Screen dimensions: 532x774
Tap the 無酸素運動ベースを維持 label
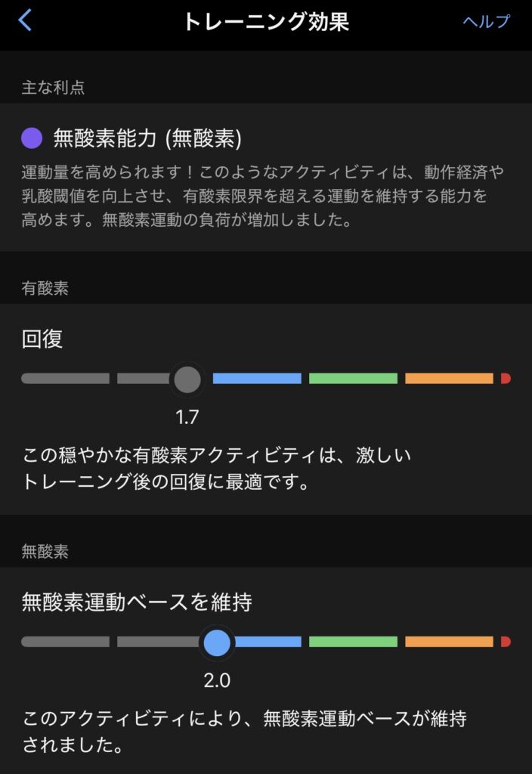(x=137, y=602)
